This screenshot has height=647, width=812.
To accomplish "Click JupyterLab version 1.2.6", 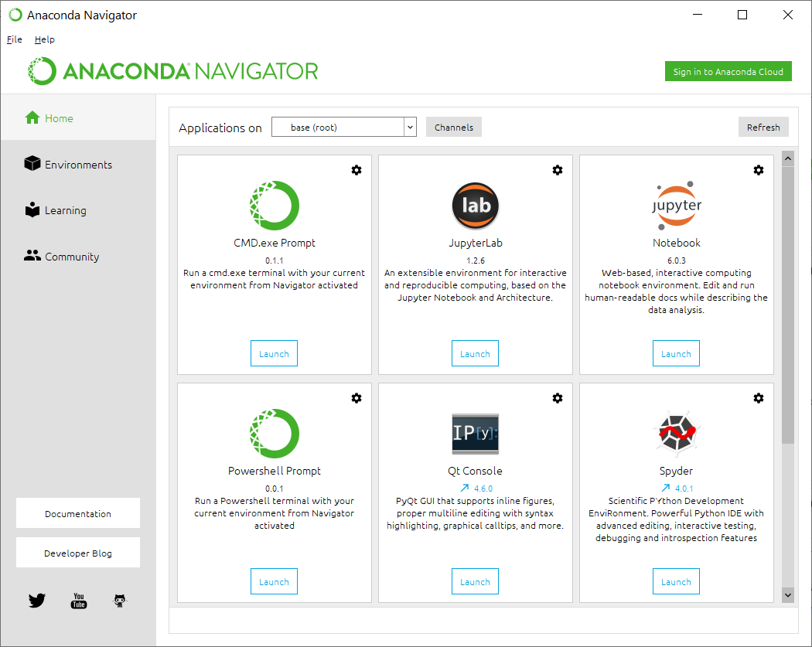I will [x=476, y=261].
